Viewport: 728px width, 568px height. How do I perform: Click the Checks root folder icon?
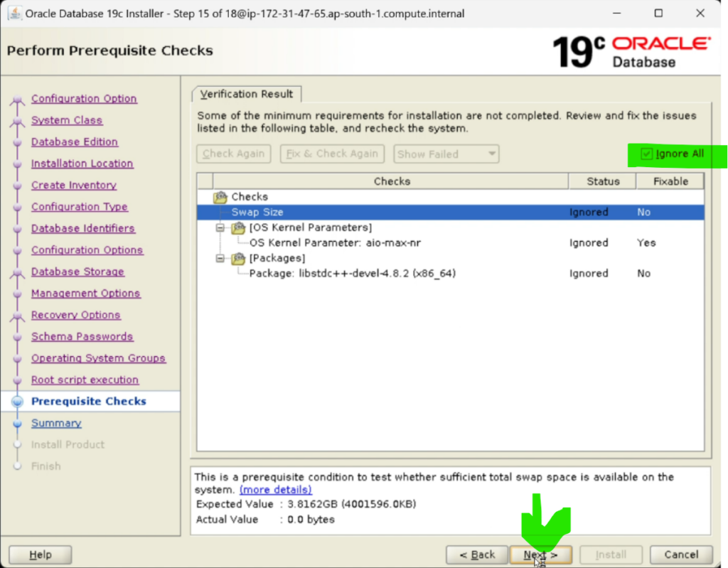point(220,197)
